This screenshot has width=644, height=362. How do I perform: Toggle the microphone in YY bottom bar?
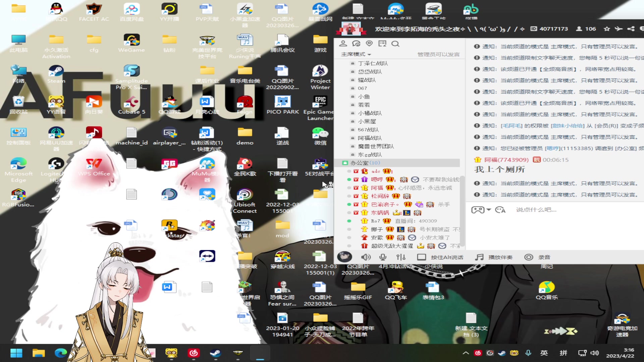point(383,257)
